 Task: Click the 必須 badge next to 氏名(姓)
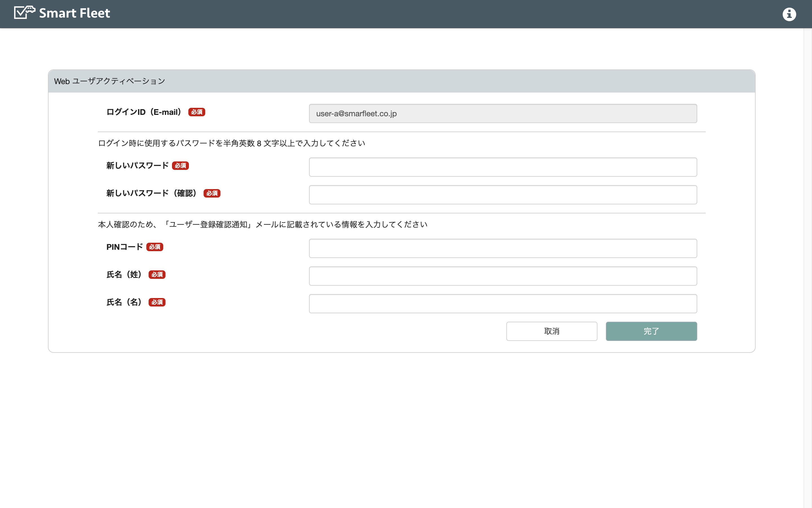point(157,275)
